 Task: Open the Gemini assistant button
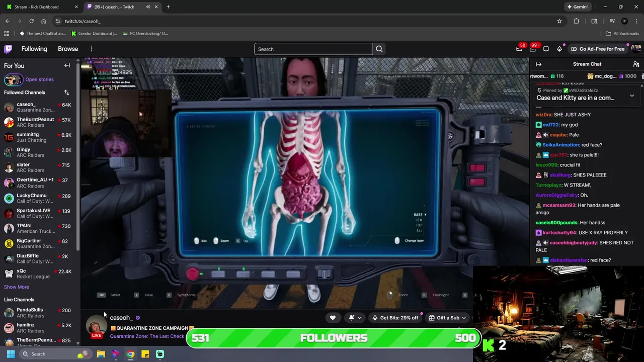coord(577,7)
